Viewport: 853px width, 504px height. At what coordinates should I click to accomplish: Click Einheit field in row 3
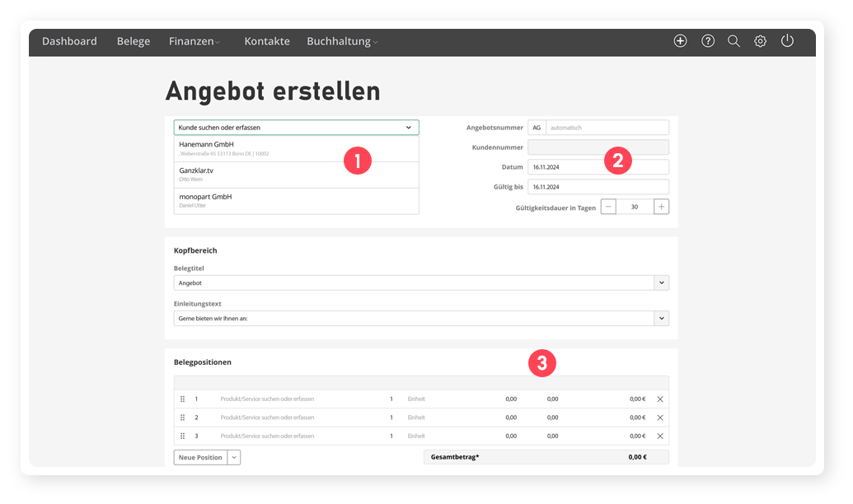(416, 436)
